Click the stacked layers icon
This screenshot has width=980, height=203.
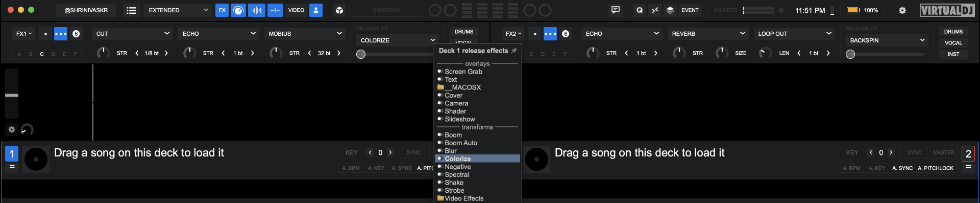(x=670, y=10)
